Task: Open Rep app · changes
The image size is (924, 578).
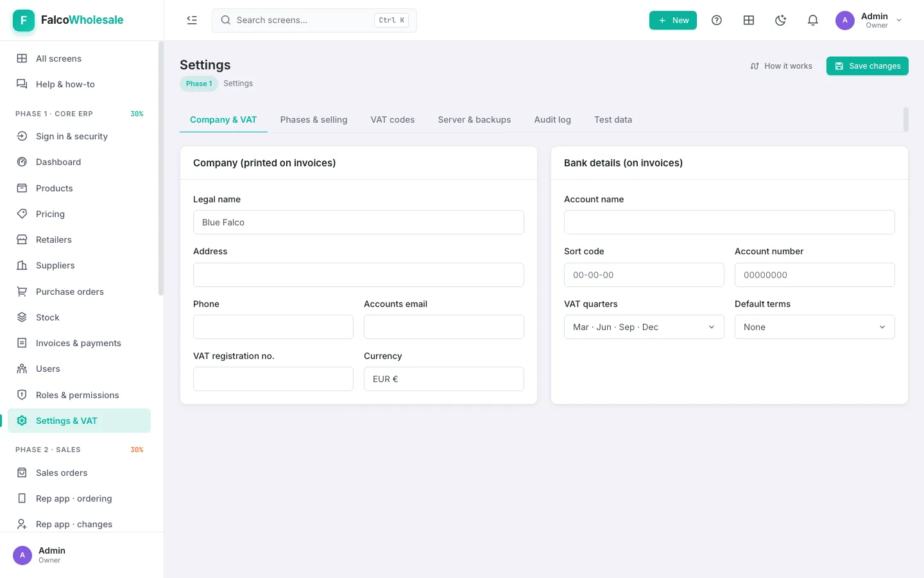Action: pyautogui.click(x=79, y=524)
